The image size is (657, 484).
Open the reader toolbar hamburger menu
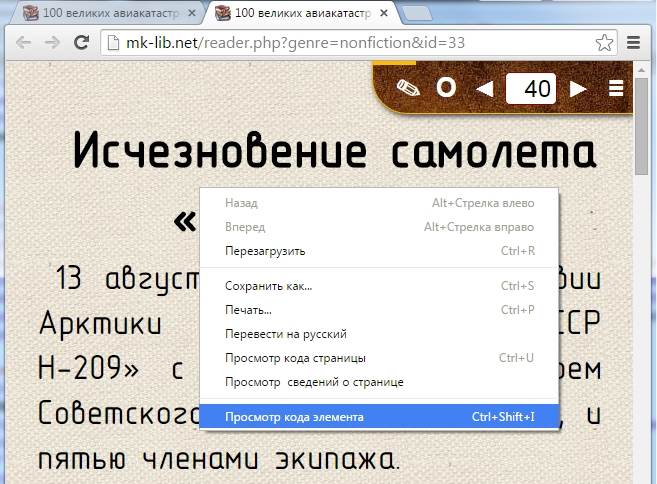616,88
